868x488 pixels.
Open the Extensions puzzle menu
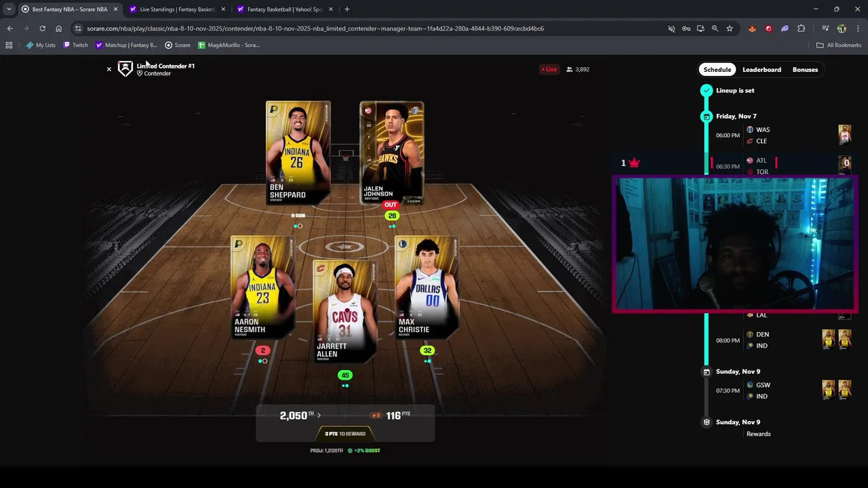(802, 28)
